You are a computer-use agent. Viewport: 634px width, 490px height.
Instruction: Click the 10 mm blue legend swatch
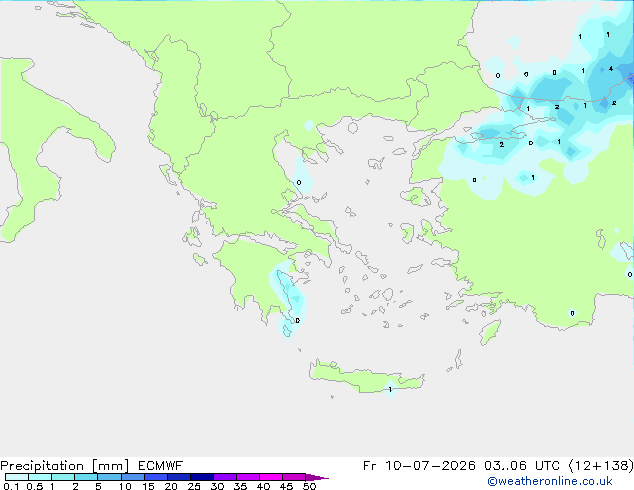click(x=132, y=477)
